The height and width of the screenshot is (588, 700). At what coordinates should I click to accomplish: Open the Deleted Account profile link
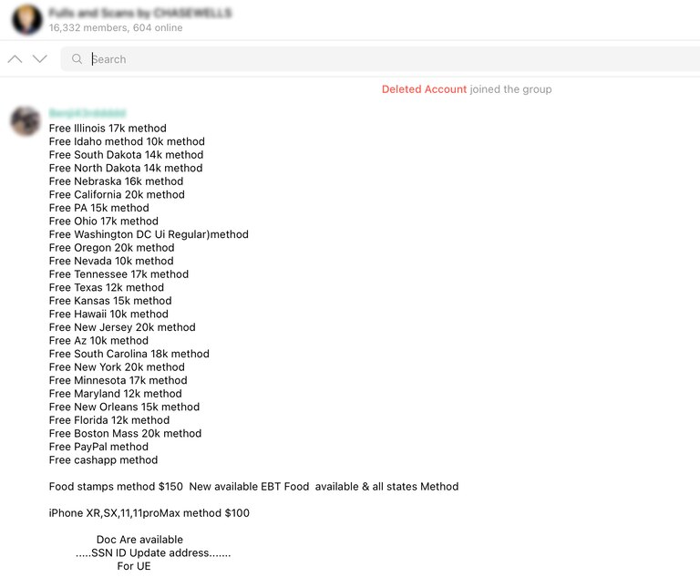pos(424,89)
